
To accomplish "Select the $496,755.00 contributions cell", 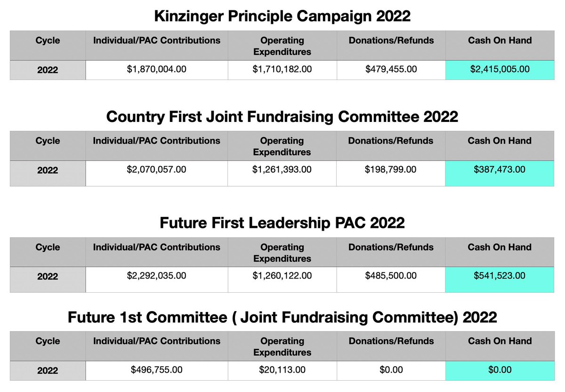I will (x=157, y=370).
